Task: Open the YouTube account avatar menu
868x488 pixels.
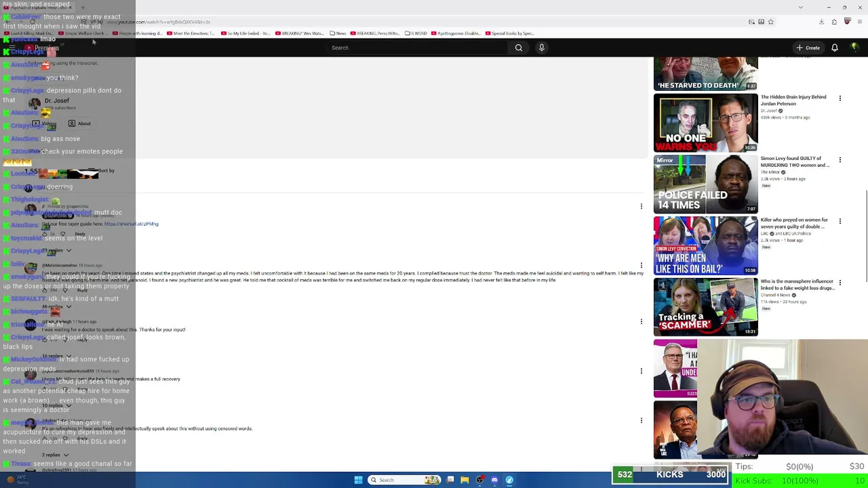Action: pos(854,47)
